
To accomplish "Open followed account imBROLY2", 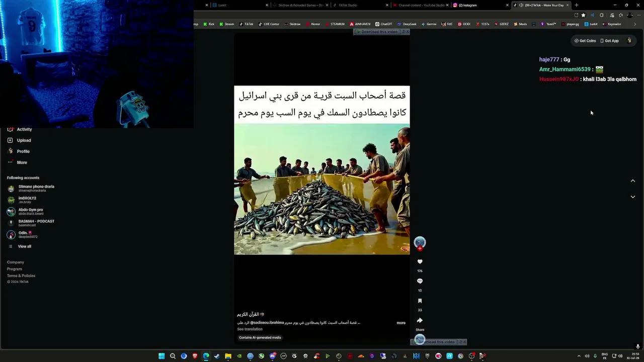I will (22, 200).
